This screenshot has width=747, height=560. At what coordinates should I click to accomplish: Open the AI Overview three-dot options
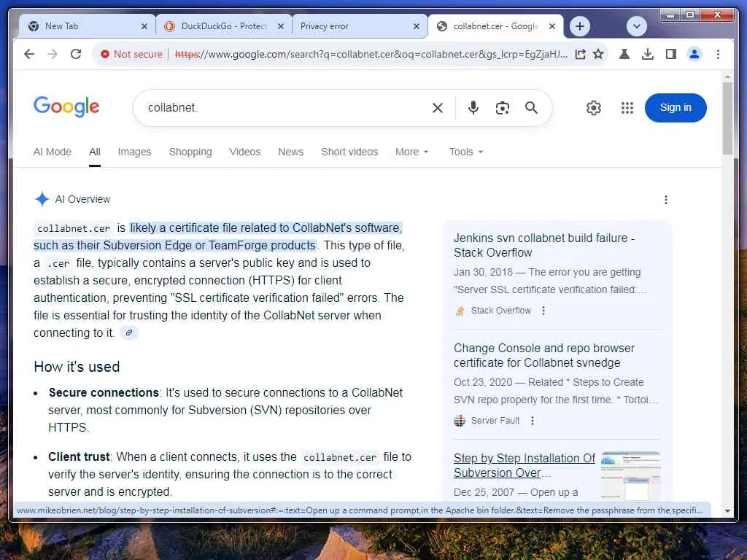(666, 200)
